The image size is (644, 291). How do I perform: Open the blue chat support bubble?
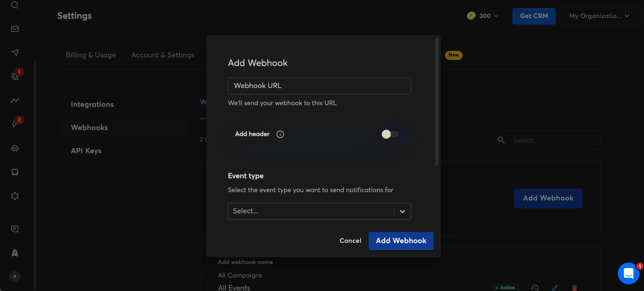[628, 273]
